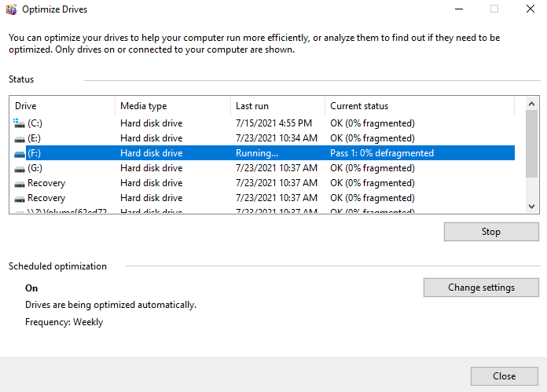Click the (F:) drive icon
The width and height of the screenshot is (547, 392).
tap(20, 153)
